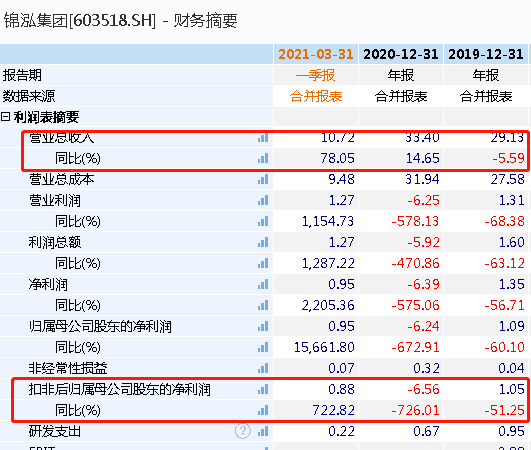Click the -51.25 growth value
The image size is (531, 450).
pos(505,410)
